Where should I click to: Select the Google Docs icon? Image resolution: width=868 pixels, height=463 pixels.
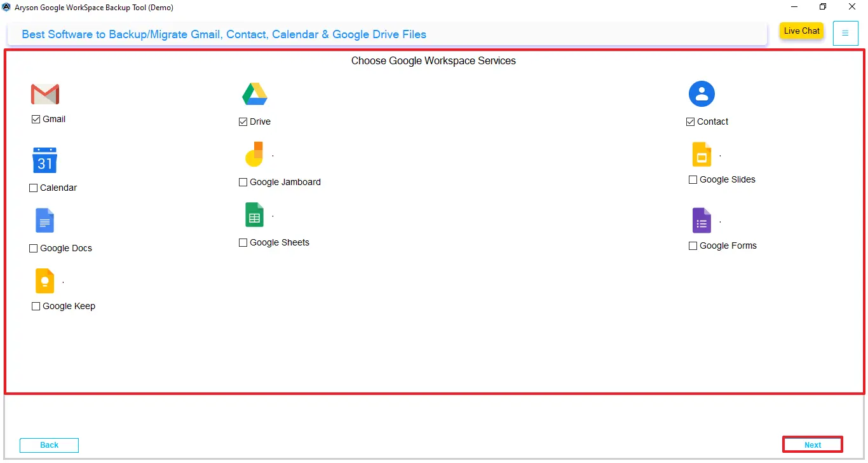coord(44,221)
